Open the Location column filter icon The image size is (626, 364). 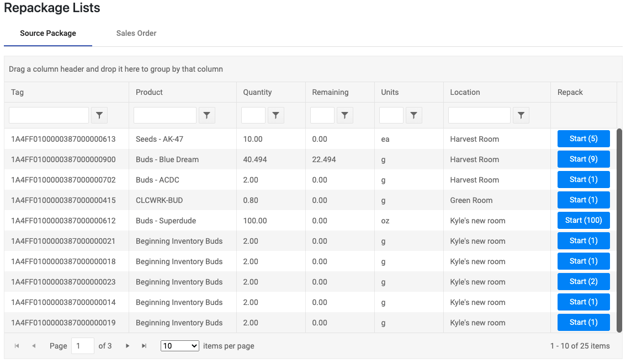click(x=521, y=115)
